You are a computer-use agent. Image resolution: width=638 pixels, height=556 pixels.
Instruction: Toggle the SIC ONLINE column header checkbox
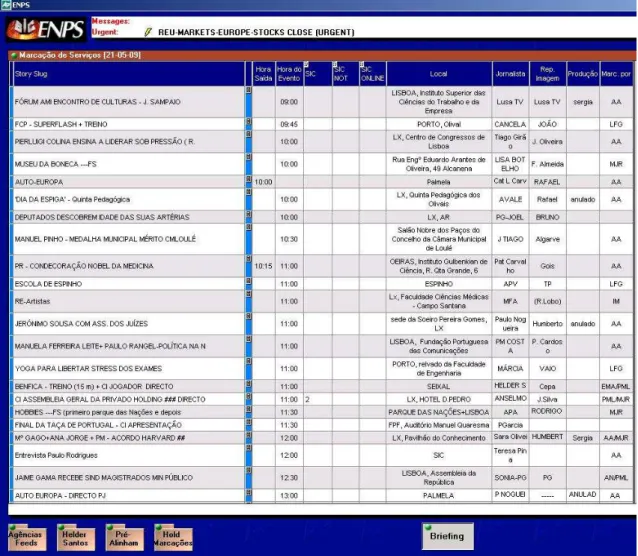[x=362, y=64]
